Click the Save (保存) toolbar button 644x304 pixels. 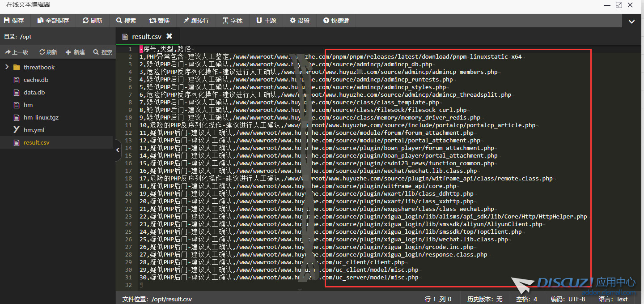pyautogui.click(x=14, y=21)
